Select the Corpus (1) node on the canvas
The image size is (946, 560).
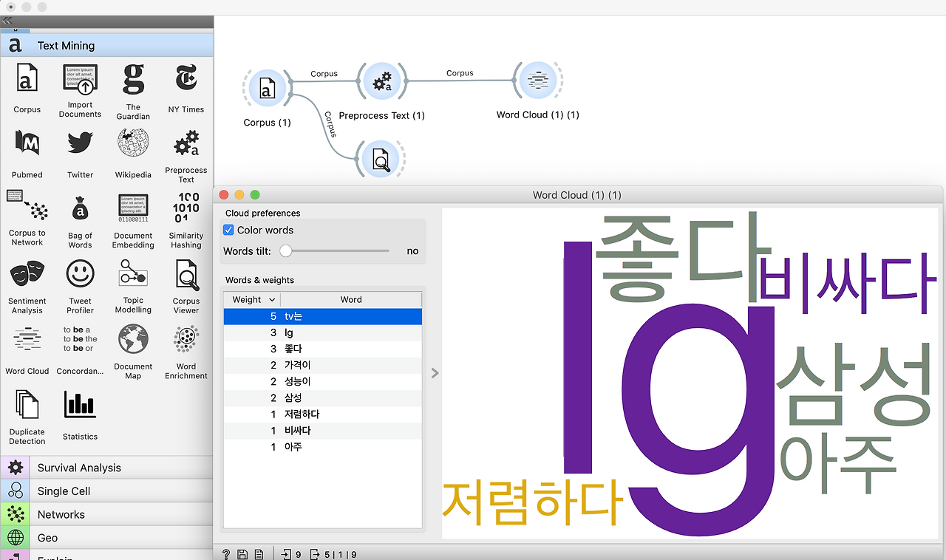(267, 89)
